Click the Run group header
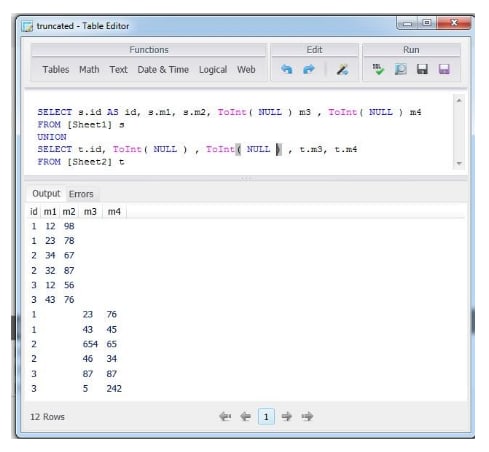Image resolution: width=489 pixels, height=452 pixels. [411, 50]
